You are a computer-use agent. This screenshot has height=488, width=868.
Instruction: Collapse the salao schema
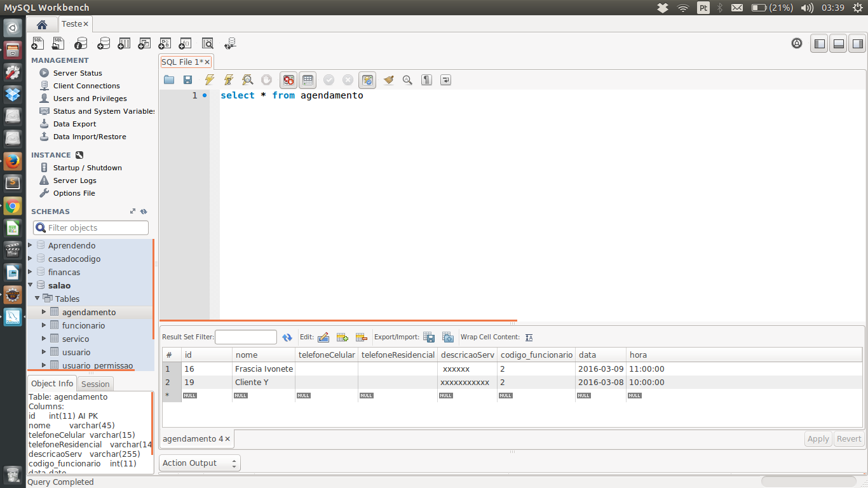(x=31, y=285)
